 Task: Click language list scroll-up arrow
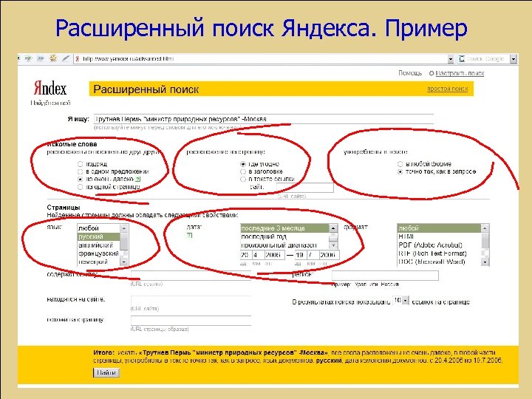(124, 228)
